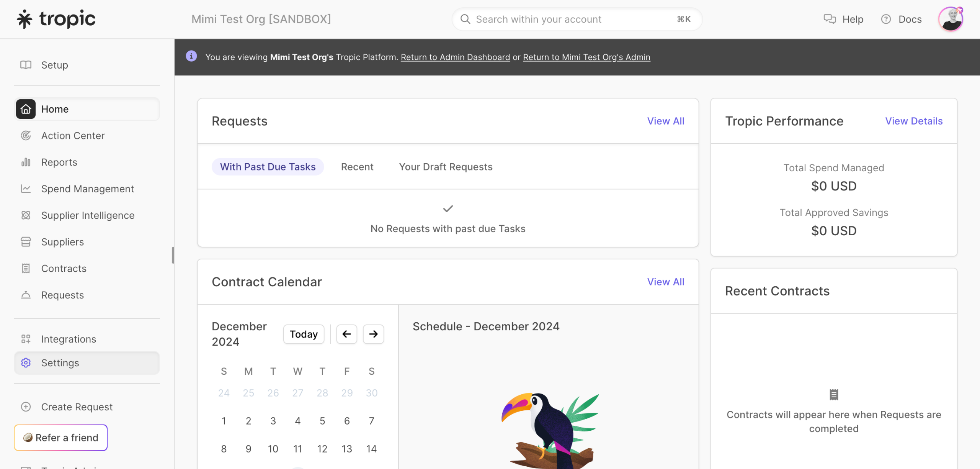Screen dimensions: 980x469
Task: Open Supplier Intelligence icon
Action: point(26,215)
